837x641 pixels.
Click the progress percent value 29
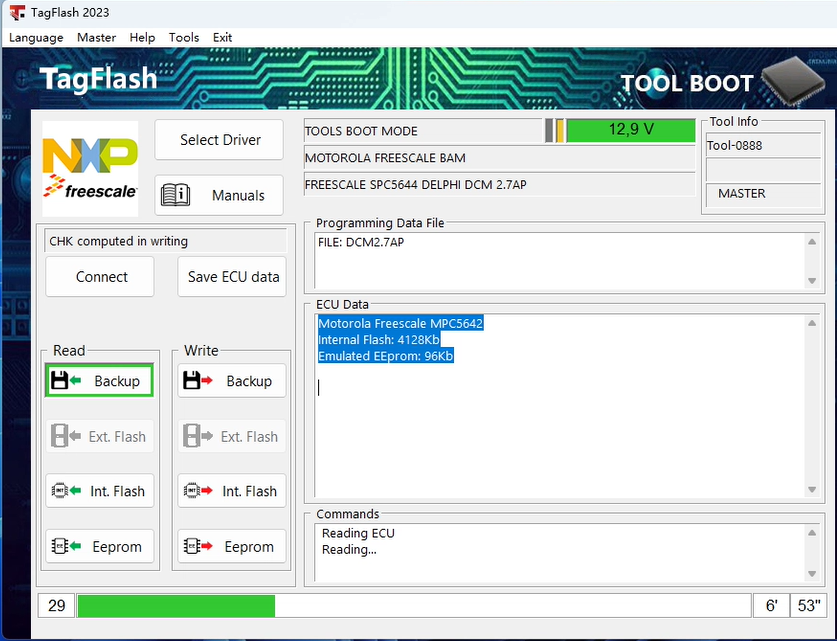[x=56, y=606]
